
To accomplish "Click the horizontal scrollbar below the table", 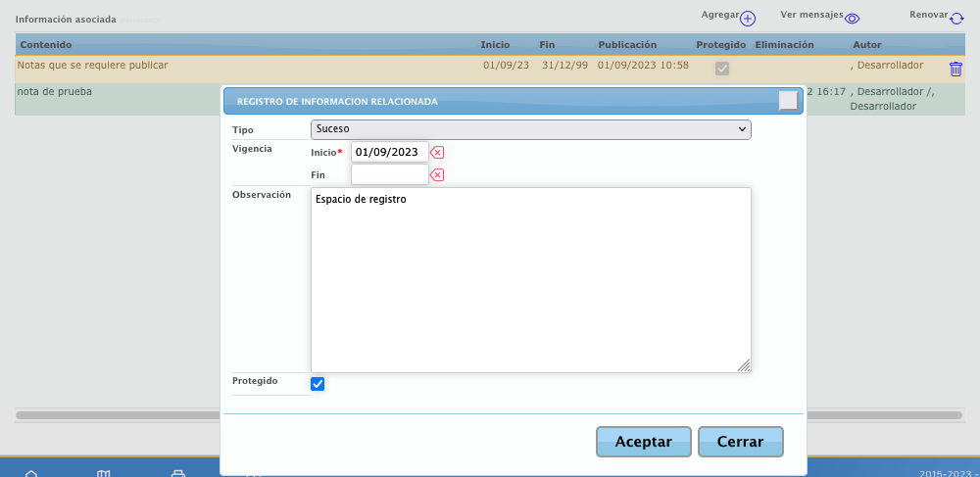I will click(x=118, y=415).
